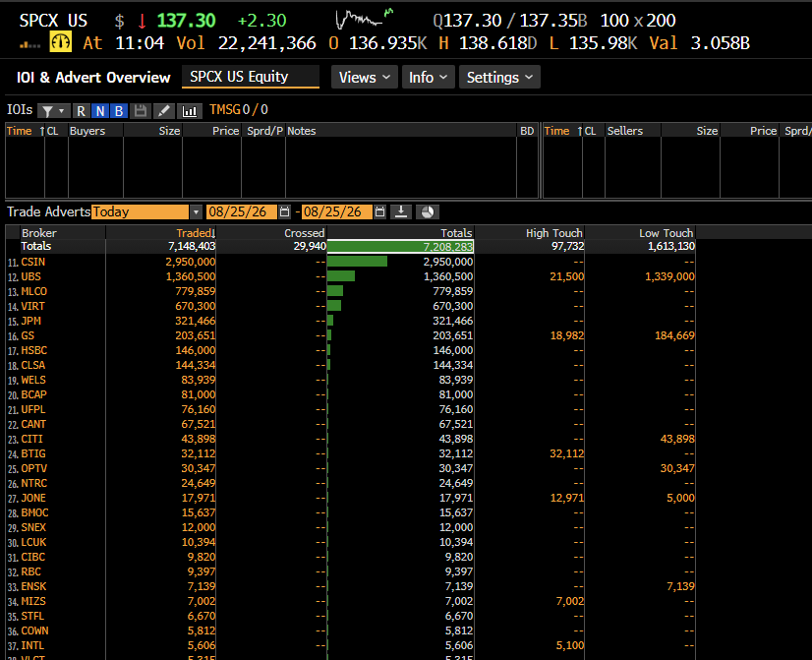The width and height of the screenshot is (812, 660).
Task: Click the end date field 08/25/26
Action: pos(336,211)
